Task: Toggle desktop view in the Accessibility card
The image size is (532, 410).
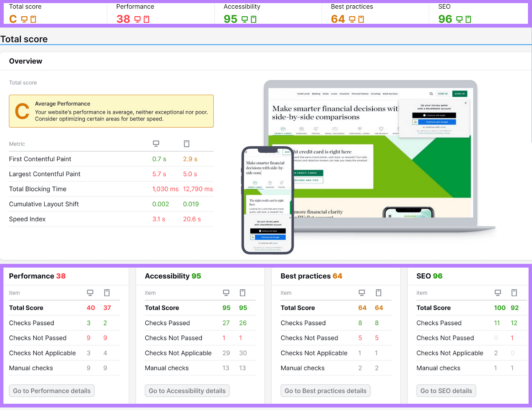Action: coord(226,293)
